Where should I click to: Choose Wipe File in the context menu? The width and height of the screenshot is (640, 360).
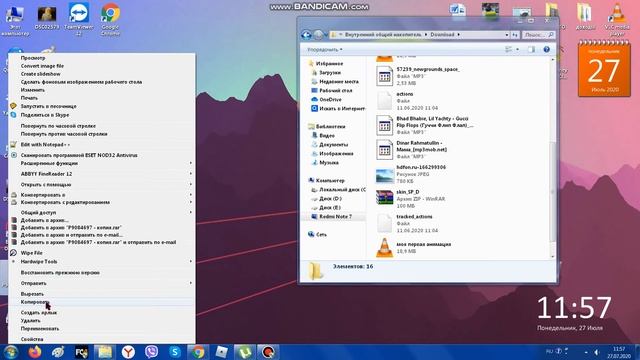coord(101,253)
